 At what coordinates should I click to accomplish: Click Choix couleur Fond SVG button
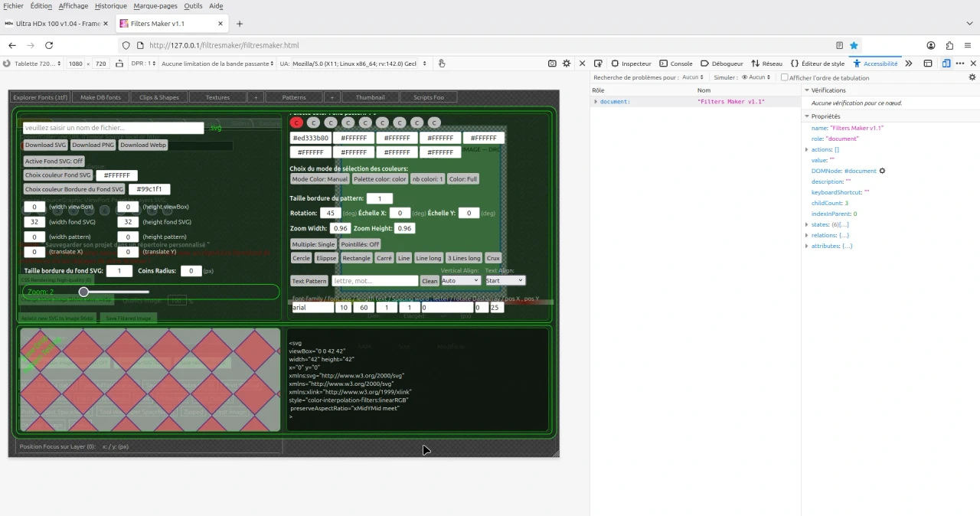coord(57,175)
